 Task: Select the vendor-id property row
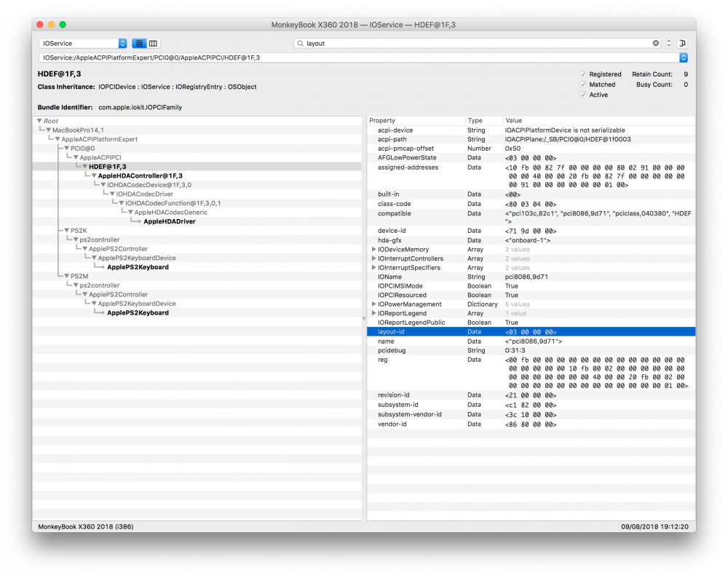click(531, 424)
